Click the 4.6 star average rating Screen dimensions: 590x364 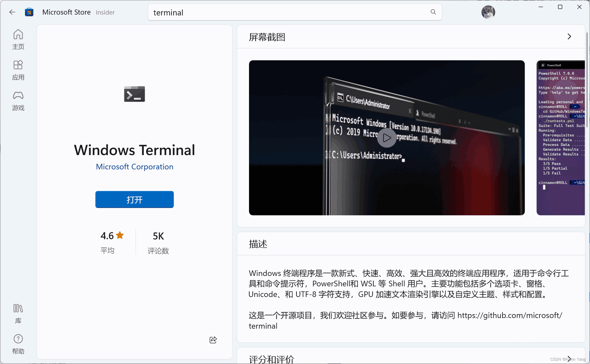coord(112,242)
